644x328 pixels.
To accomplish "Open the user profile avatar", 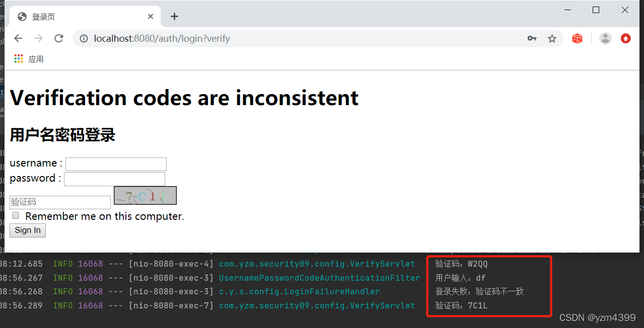I will click(x=605, y=39).
